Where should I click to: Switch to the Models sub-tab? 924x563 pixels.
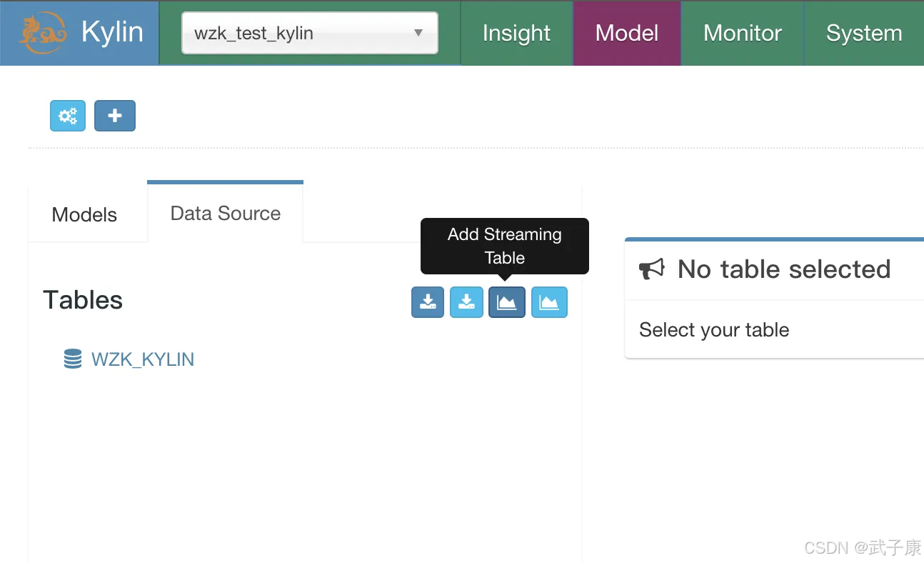(84, 214)
